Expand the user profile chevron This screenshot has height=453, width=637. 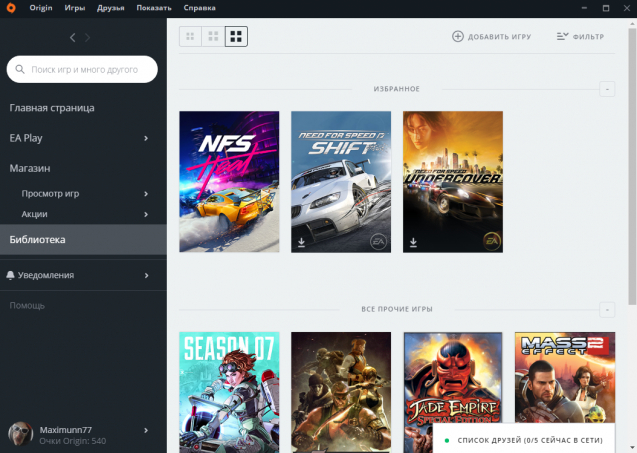[x=146, y=430]
